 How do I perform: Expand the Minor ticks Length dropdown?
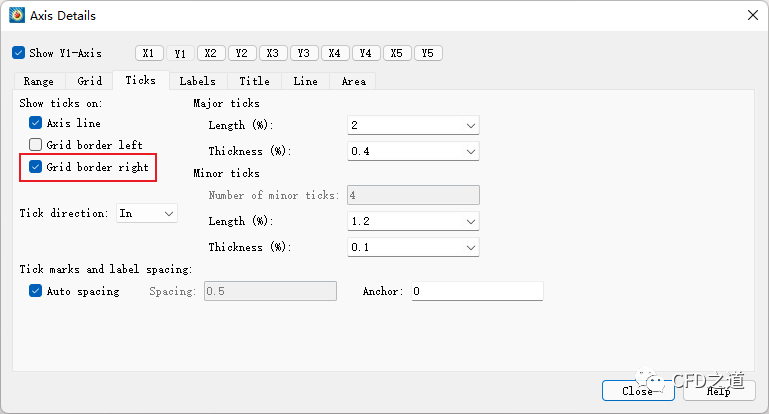413,221
